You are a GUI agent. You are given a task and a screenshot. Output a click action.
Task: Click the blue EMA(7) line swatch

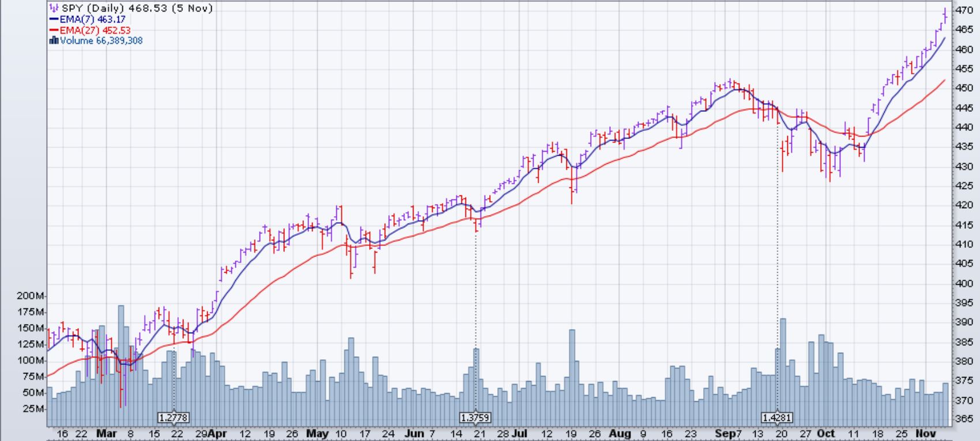[x=54, y=19]
